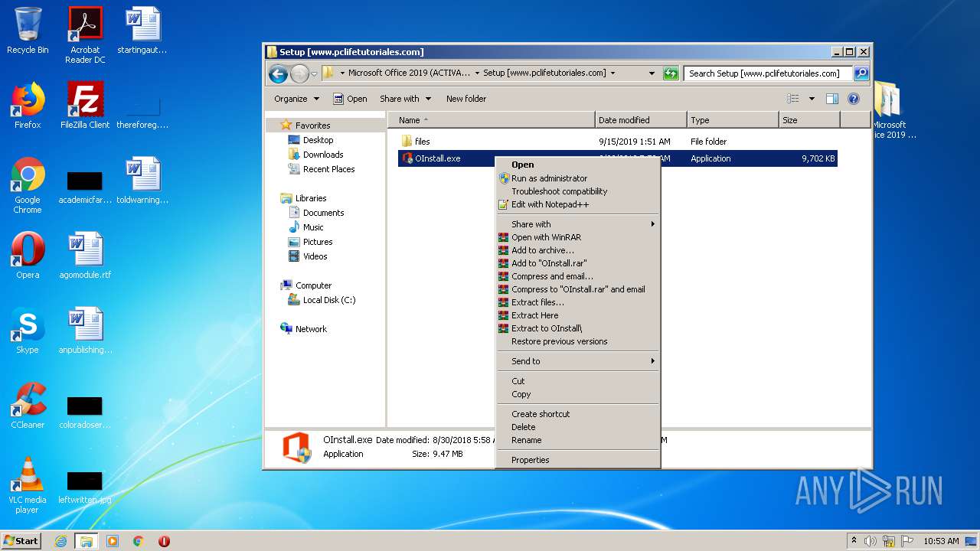Toggle the preview pane button
This screenshot has height=551, width=980.
pyautogui.click(x=832, y=99)
